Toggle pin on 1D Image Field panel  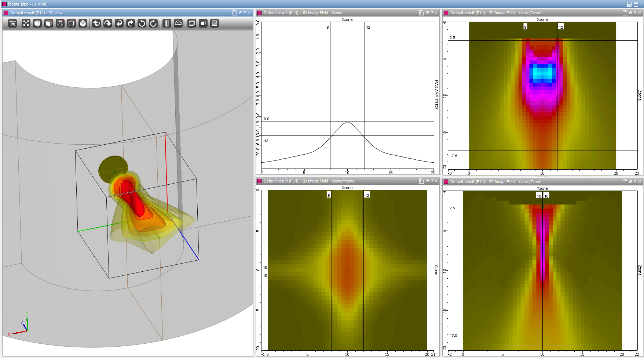pyautogui.click(x=432, y=13)
